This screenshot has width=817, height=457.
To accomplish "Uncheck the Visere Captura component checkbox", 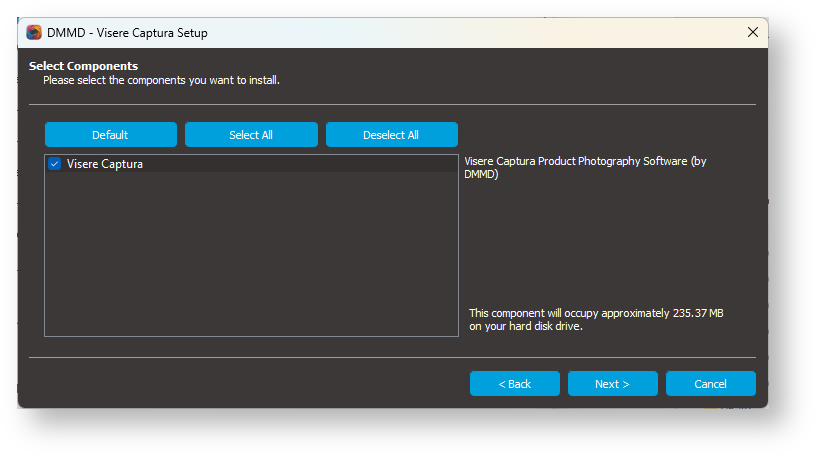I will point(55,164).
